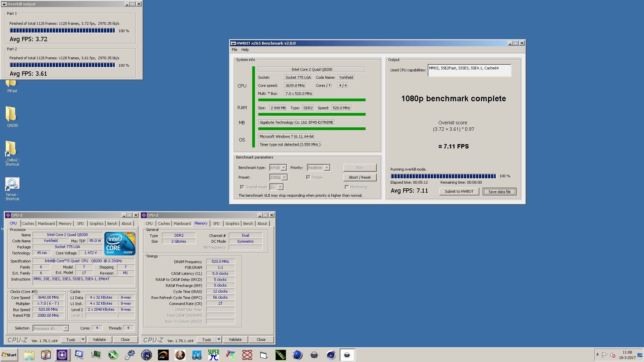
Task: Launch the fiery Pi benchmark taskbar icon
Action: (180, 355)
